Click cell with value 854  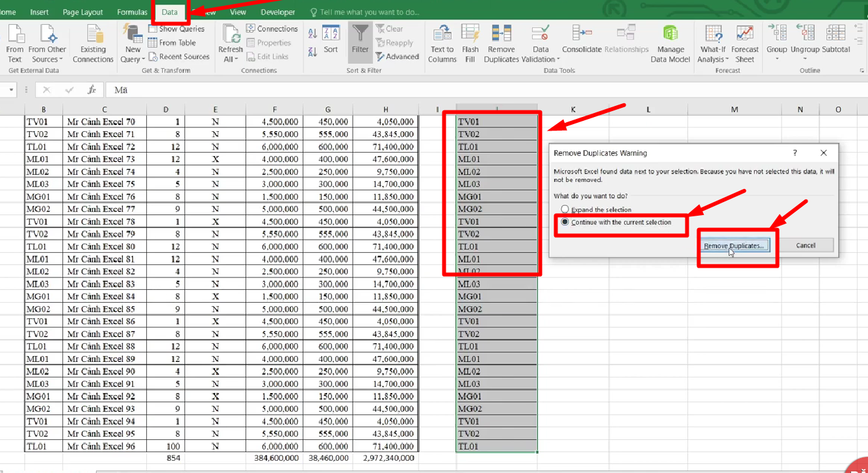click(x=166, y=458)
